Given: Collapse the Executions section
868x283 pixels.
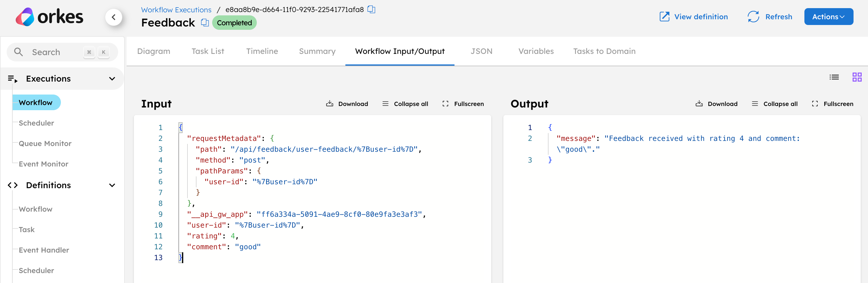Looking at the screenshot, I should [112, 79].
